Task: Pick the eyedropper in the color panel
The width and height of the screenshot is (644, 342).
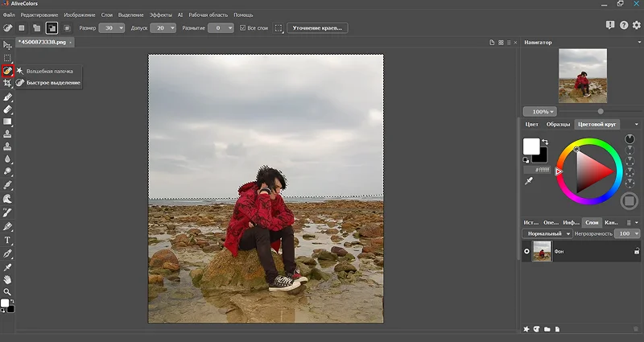Action: [529, 180]
